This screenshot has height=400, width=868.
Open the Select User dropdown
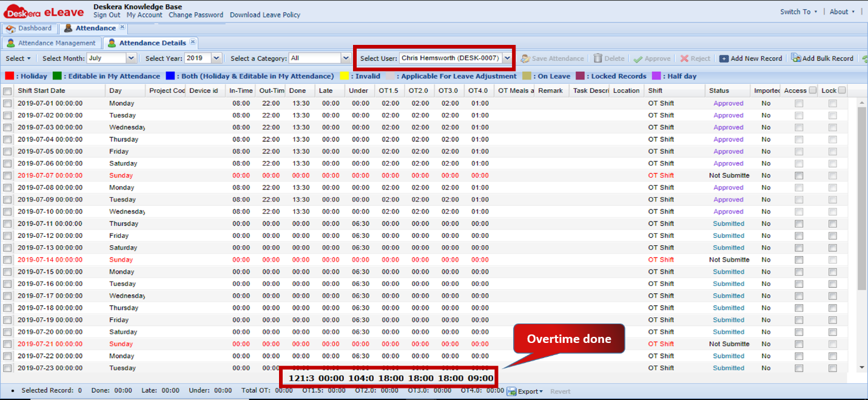(x=507, y=58)
